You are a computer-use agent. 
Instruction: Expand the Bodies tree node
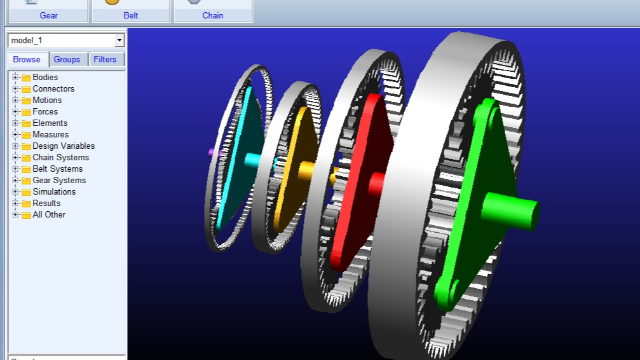pyautogui.click(x=15, y=77)
